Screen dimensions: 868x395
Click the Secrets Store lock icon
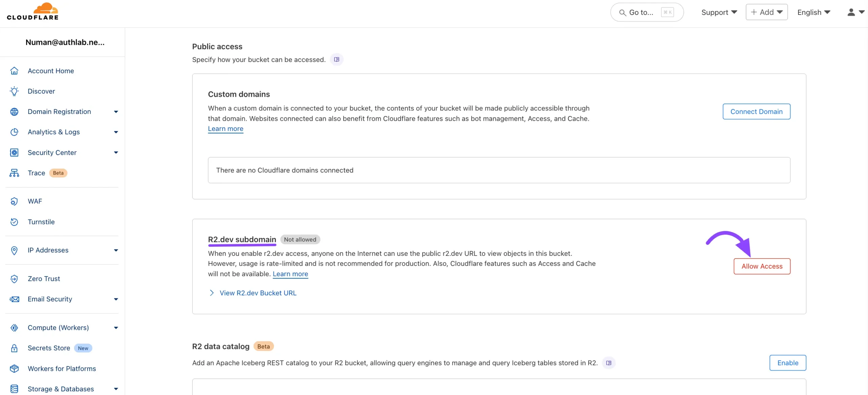tap(14, 348)
